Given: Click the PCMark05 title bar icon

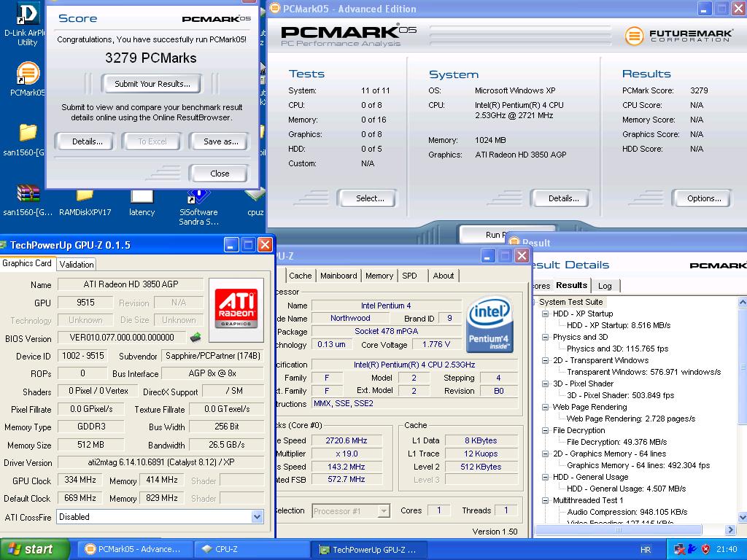Looking at the screenshot, I should (x=274, y=8).
